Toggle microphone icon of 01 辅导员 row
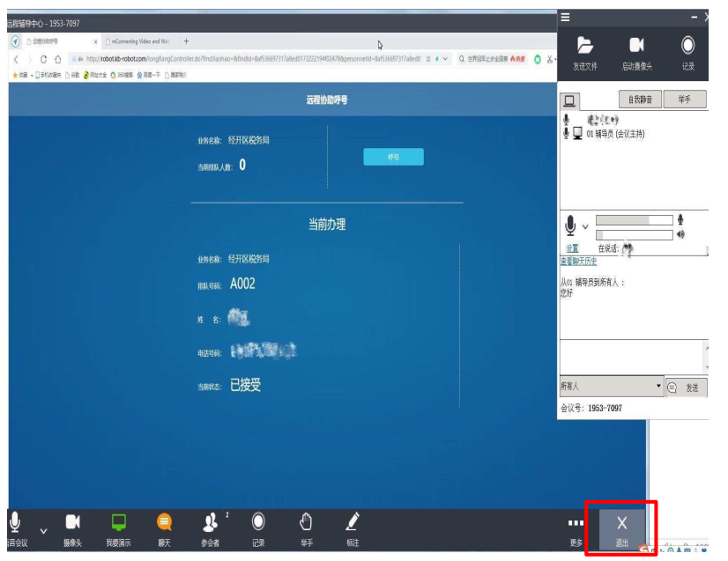 point(566,133)
